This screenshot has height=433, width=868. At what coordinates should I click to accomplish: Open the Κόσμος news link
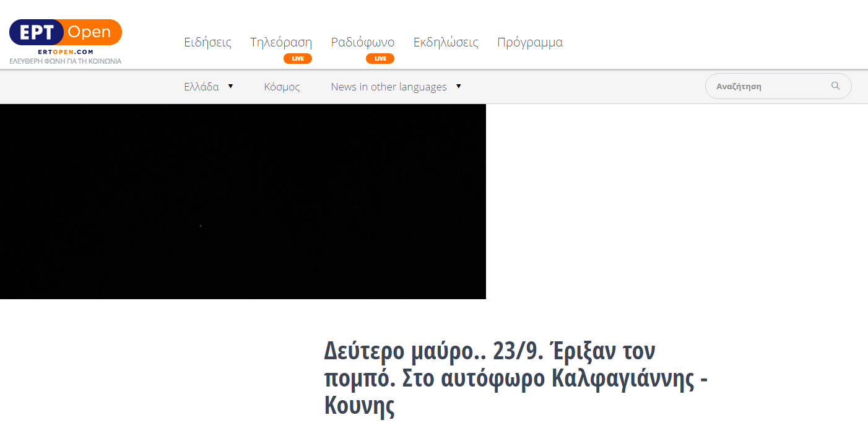(282, 86)
